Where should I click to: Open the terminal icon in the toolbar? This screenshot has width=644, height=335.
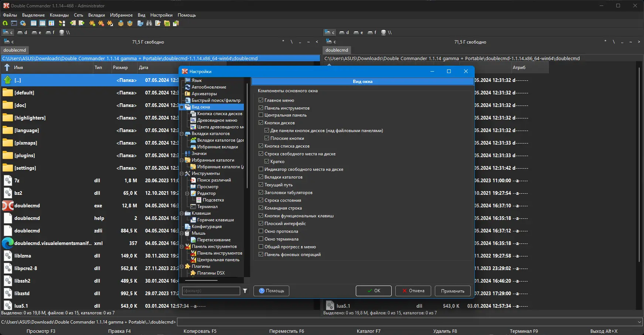tap(14, 23)
